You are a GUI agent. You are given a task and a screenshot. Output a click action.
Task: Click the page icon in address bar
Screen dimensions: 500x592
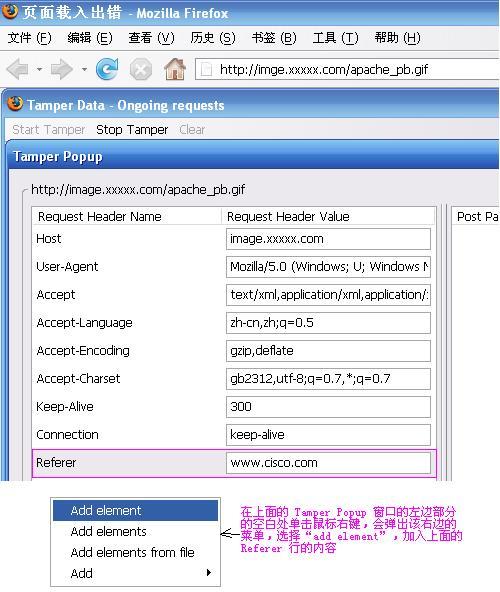(206, 69)
